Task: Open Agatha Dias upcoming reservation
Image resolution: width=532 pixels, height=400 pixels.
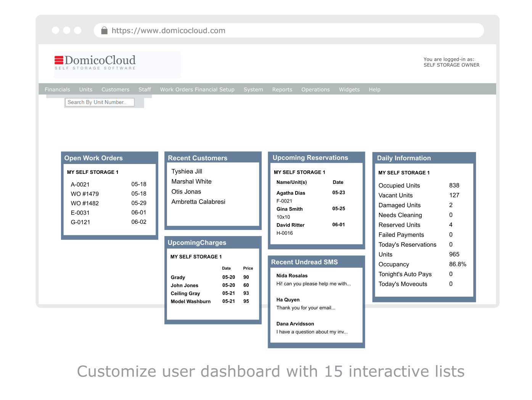Action: 291,193
